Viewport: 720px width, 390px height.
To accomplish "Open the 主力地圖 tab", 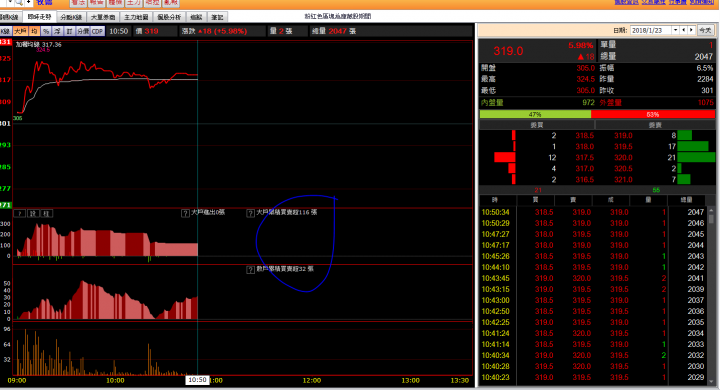I will [136, 17].
